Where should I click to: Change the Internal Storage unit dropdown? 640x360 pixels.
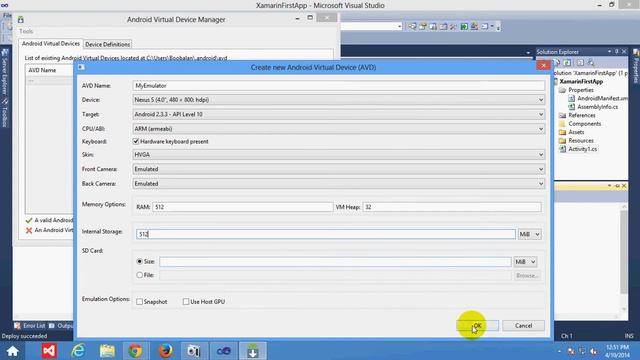point(529,234)
